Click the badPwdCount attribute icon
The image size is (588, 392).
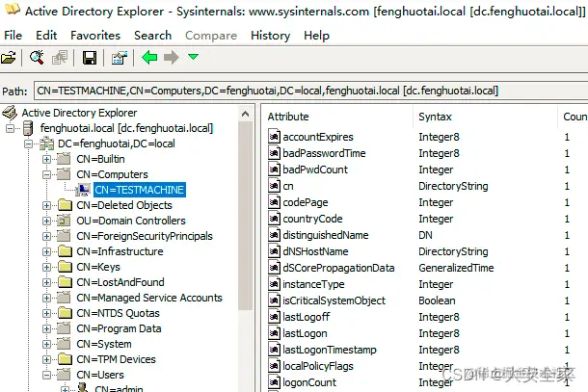274,170
